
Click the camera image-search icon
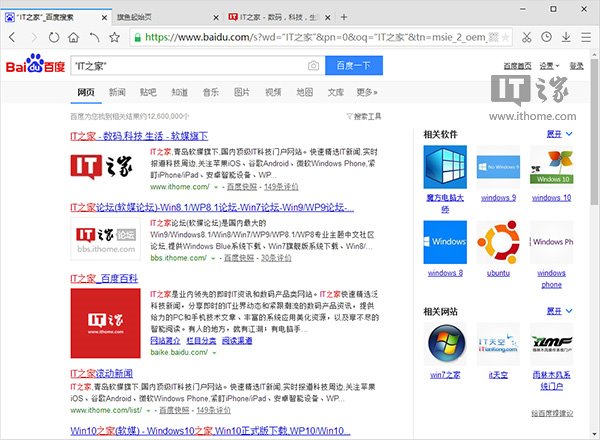tap(313, 65)
